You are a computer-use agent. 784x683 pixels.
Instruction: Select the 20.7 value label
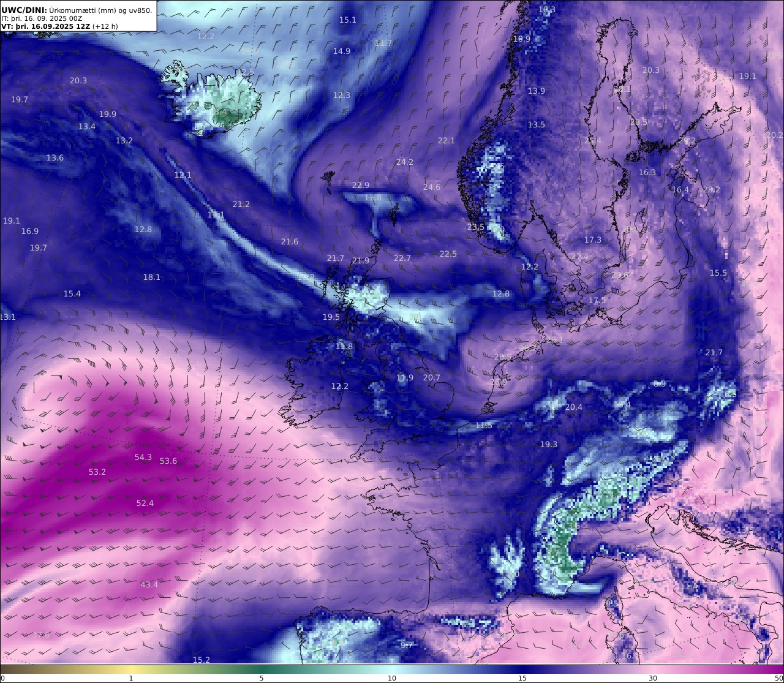click(x=432, y=378)
